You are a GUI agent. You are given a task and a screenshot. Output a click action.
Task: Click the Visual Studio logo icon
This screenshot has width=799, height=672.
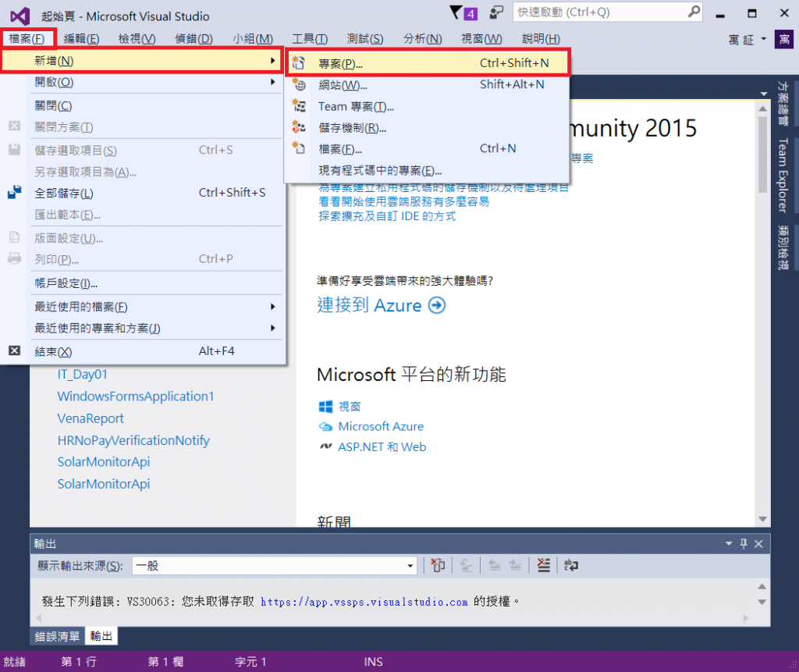(x=20, y=16)
